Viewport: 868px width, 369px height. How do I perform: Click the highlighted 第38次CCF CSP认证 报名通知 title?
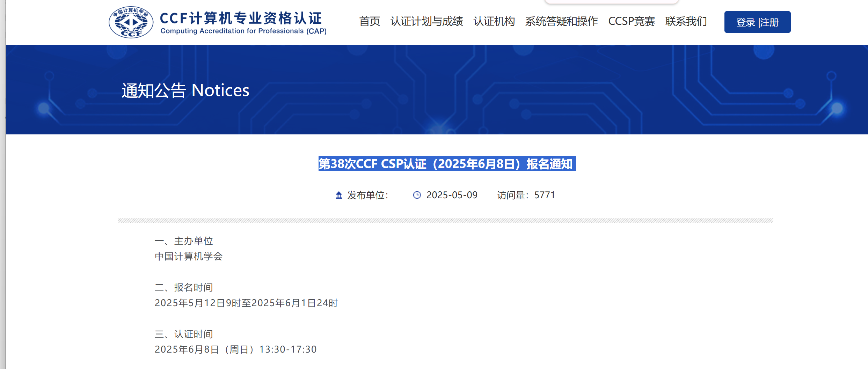click(447, 163)
